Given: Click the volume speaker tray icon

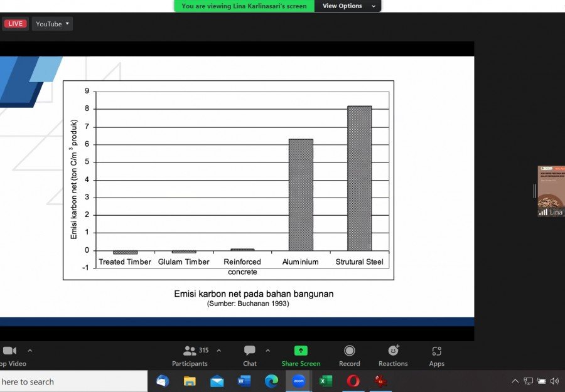Looking at the screenshot, I should click(x=554, y=381).
